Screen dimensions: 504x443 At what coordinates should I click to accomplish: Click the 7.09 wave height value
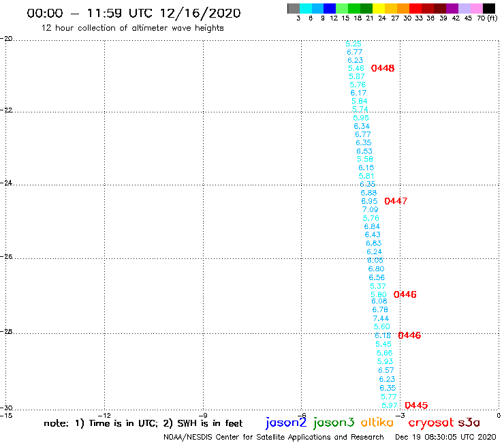[x=371, y=209]
